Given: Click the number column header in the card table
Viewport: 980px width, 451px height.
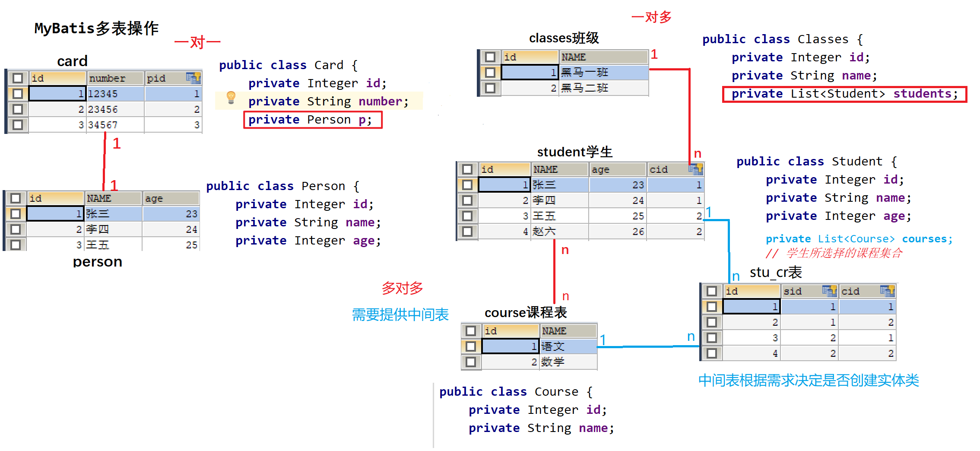Looking at the screenshot, I should (115, 78).
